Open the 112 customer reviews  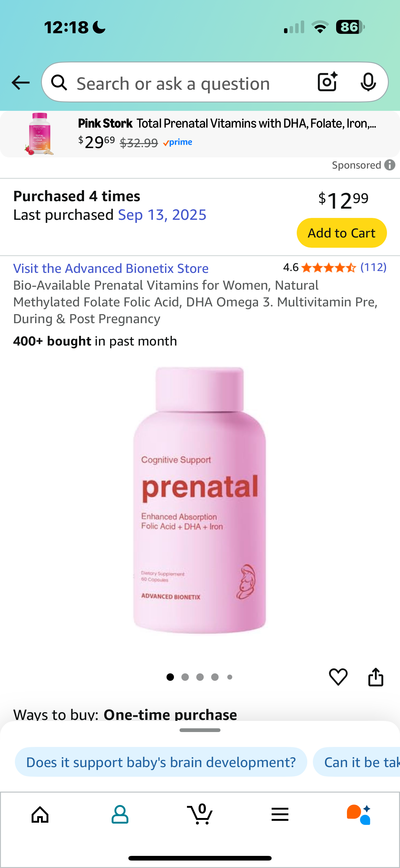(x=373, y=267)
